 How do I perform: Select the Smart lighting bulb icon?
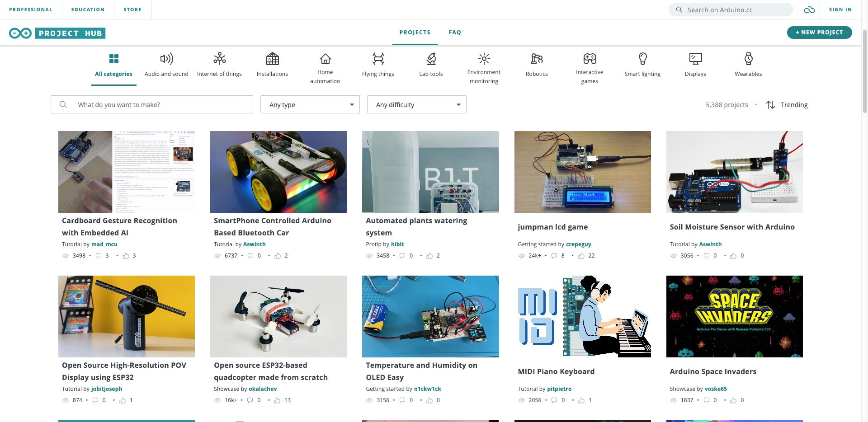point(642,59)
